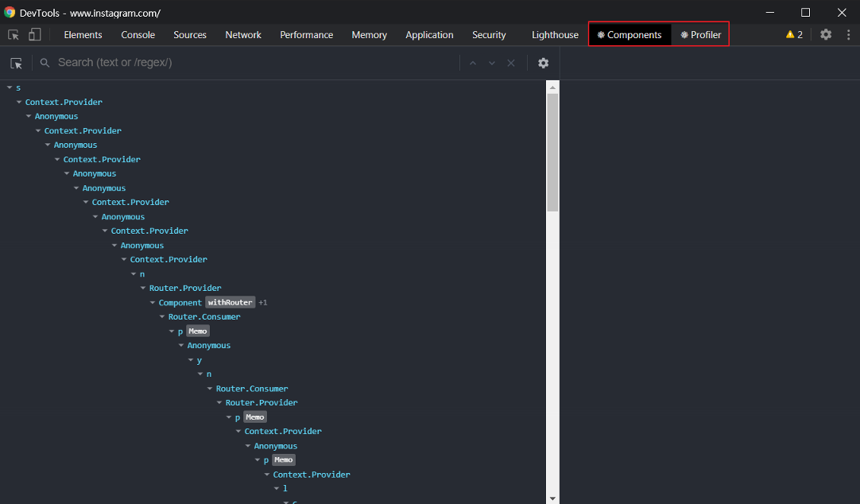Go to next search result arrow

coord(492,63)
